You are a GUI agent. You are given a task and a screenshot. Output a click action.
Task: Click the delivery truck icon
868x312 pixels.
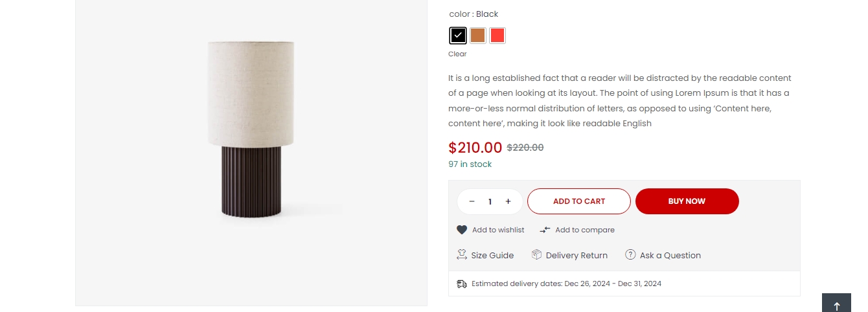coord(462,284)
